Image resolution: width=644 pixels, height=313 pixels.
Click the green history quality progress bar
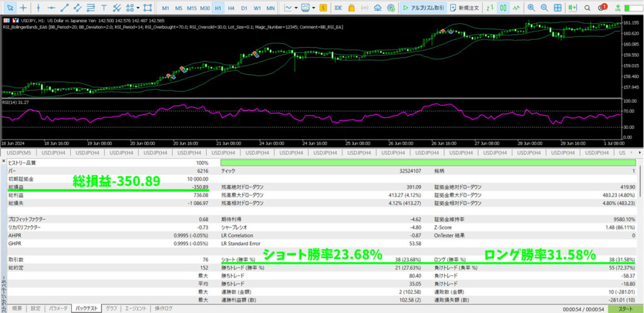[x=428, y=163]
